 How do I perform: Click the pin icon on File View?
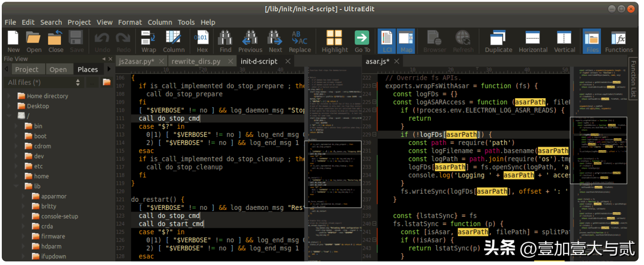(104, 59)
